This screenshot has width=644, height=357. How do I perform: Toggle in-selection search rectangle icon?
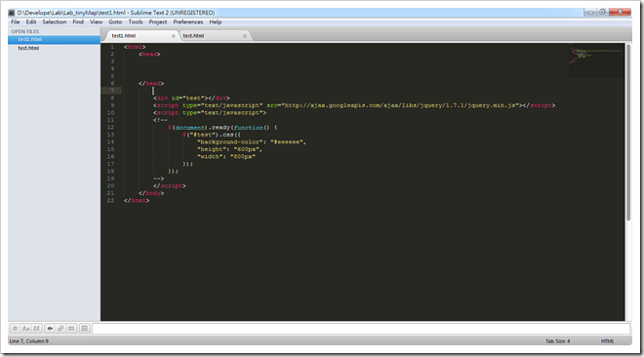click(x=71, y=329)
